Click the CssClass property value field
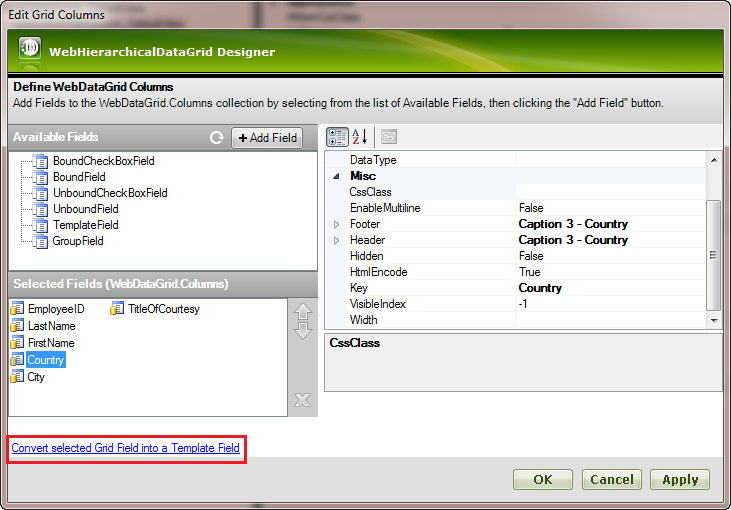The width and height of the screenshot is (731, 510). pos(610,192)
